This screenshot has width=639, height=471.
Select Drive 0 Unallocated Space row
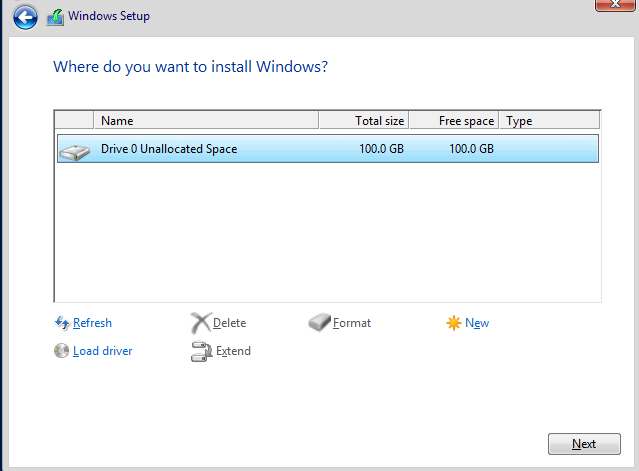tap(328, 149)
